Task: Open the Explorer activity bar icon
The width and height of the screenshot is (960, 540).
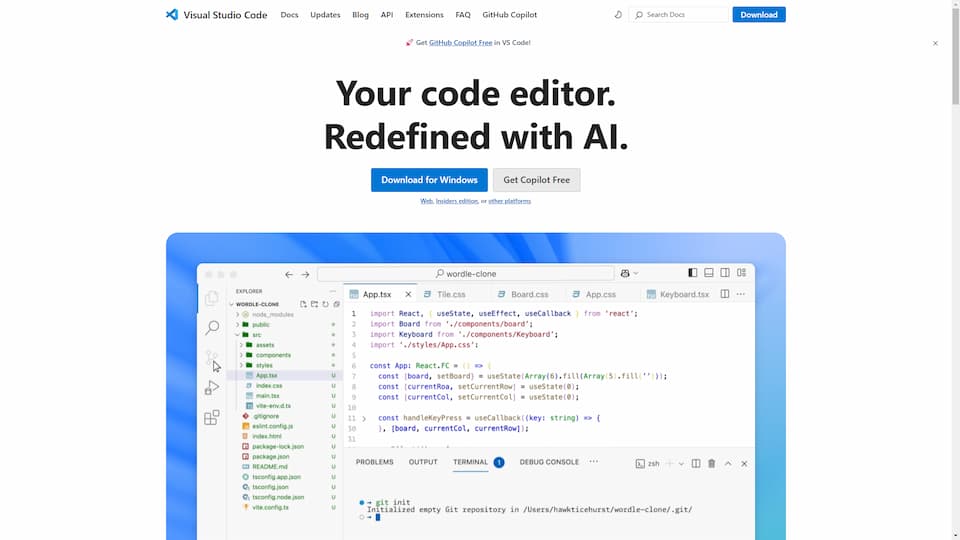Action: point(212,298)
